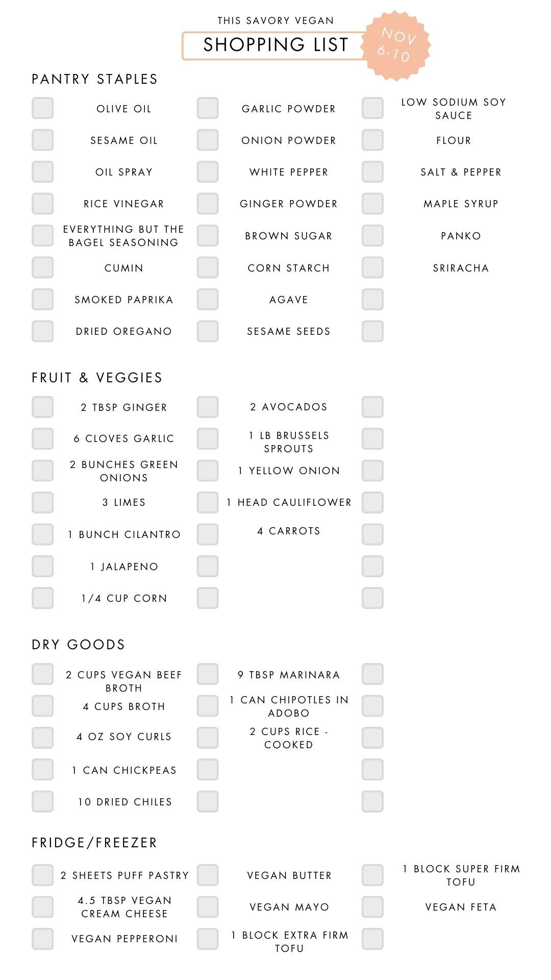Mark the Vegan Feta checkbox

[372, 907]
